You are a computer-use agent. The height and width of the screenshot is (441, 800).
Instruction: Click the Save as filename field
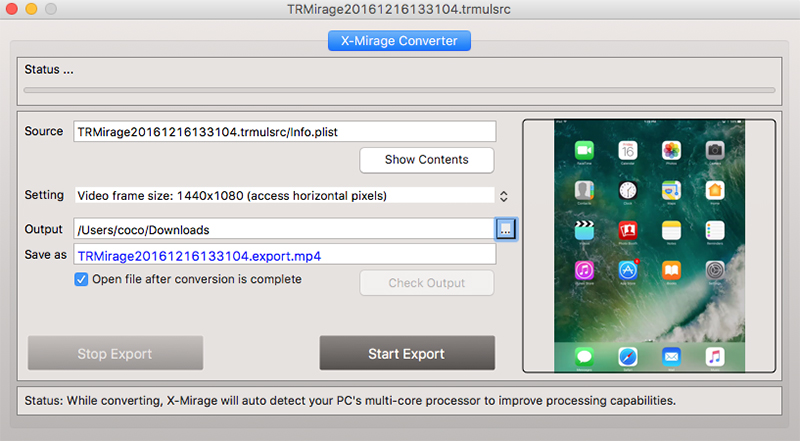coord(285,255)
